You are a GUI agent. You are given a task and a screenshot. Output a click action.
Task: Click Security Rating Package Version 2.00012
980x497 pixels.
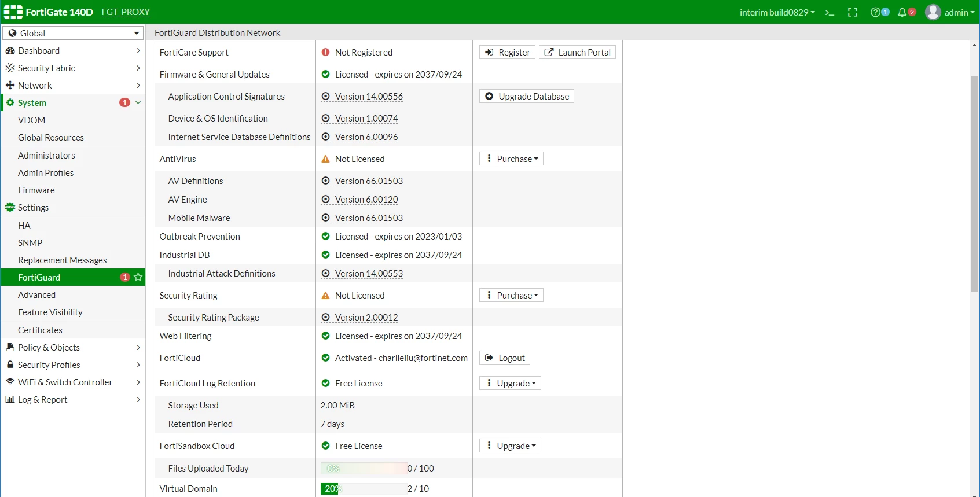[366, 317]
